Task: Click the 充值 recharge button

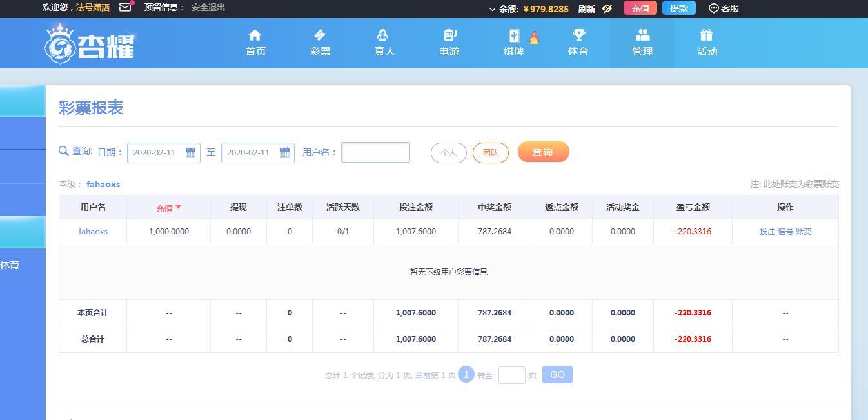Action: point(640,8)
